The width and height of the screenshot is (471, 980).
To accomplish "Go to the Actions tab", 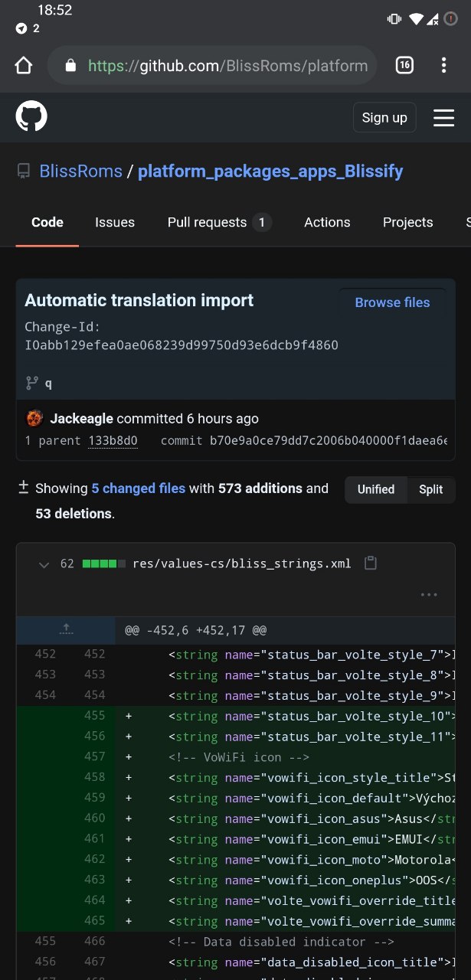I will 327,222.
